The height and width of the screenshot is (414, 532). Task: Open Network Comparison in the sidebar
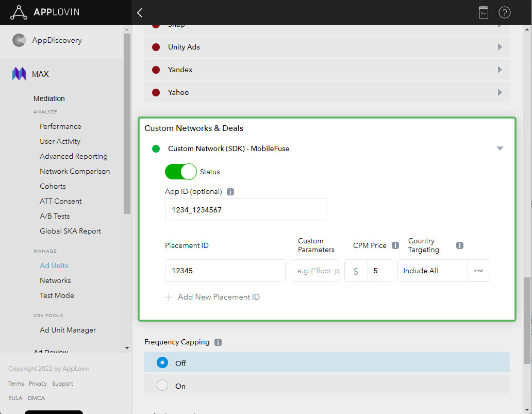pyautogui.click(x=75, y=171)
